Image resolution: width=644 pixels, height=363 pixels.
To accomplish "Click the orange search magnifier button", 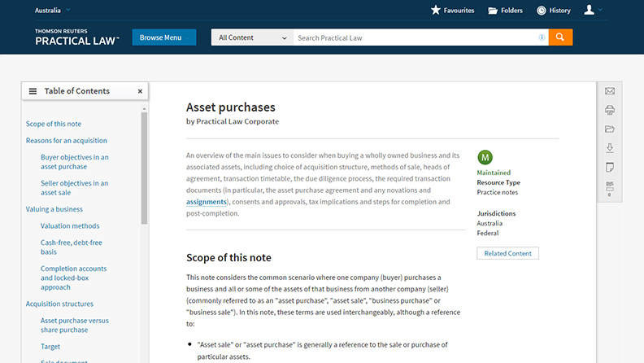I will tap(560, 37).
